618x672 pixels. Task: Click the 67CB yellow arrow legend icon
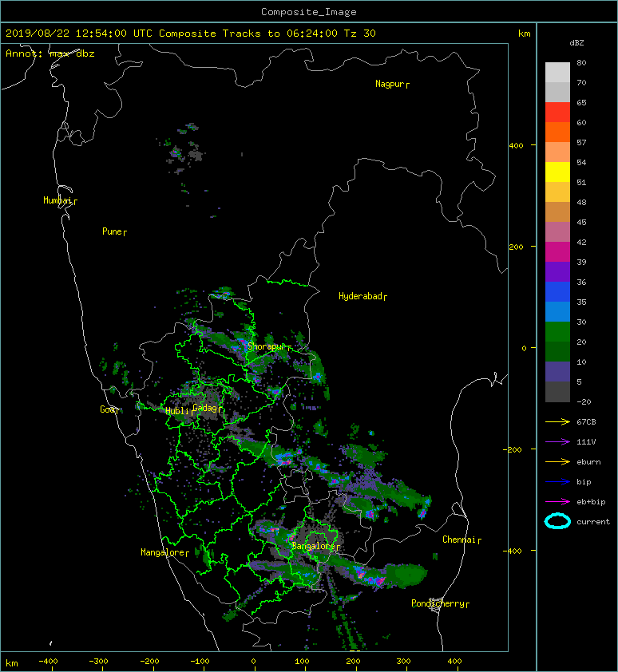[x=557, y=422]
